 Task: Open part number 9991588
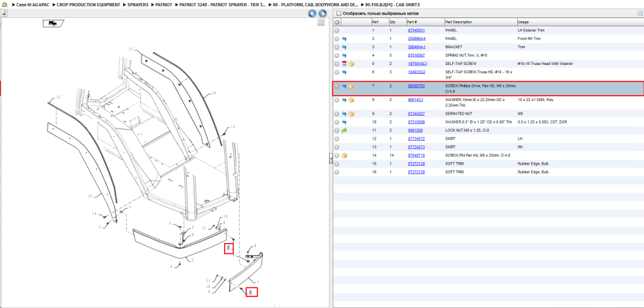415,131
